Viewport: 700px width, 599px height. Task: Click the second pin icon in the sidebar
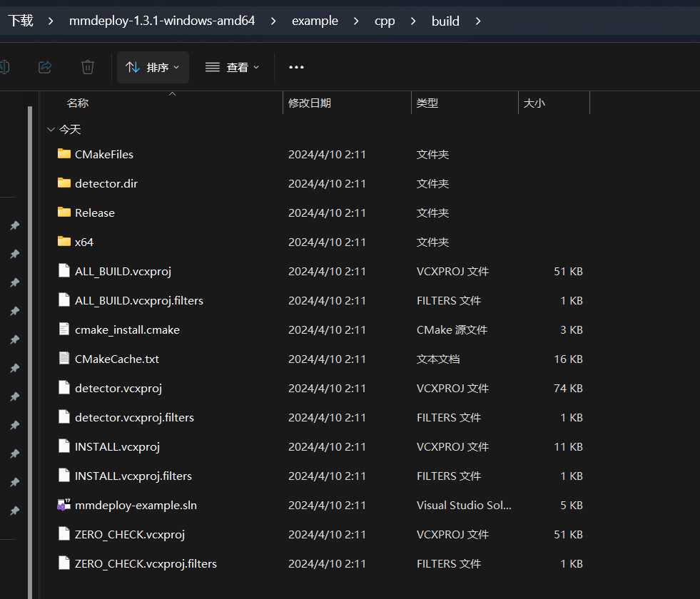tap(16, 254)
